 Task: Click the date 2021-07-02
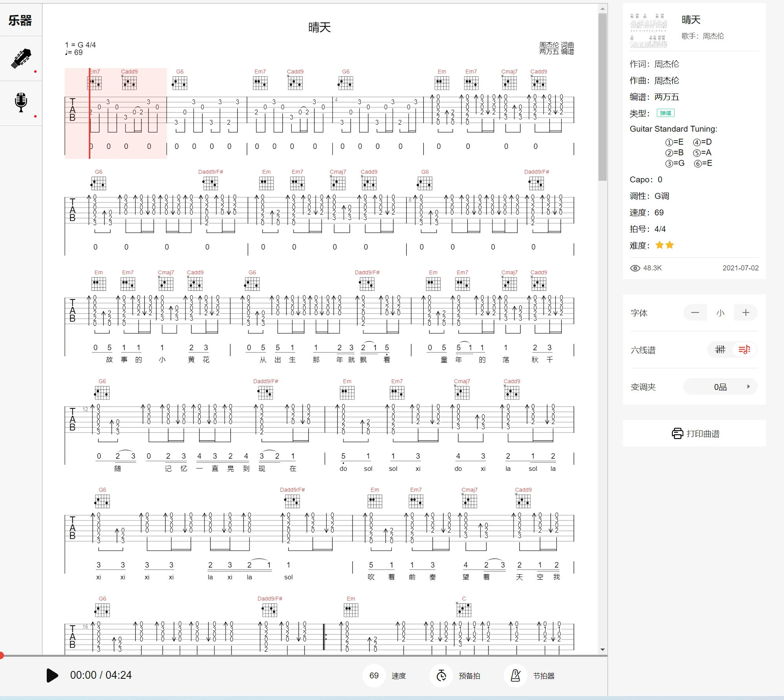point(740,268)
